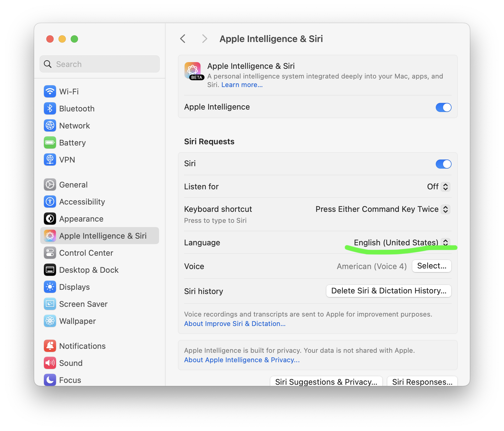Image resolution: width=504 pixels, height=431 pixels.
Task: Click the Desktop & Dock icon
Action: coord(50,270)
